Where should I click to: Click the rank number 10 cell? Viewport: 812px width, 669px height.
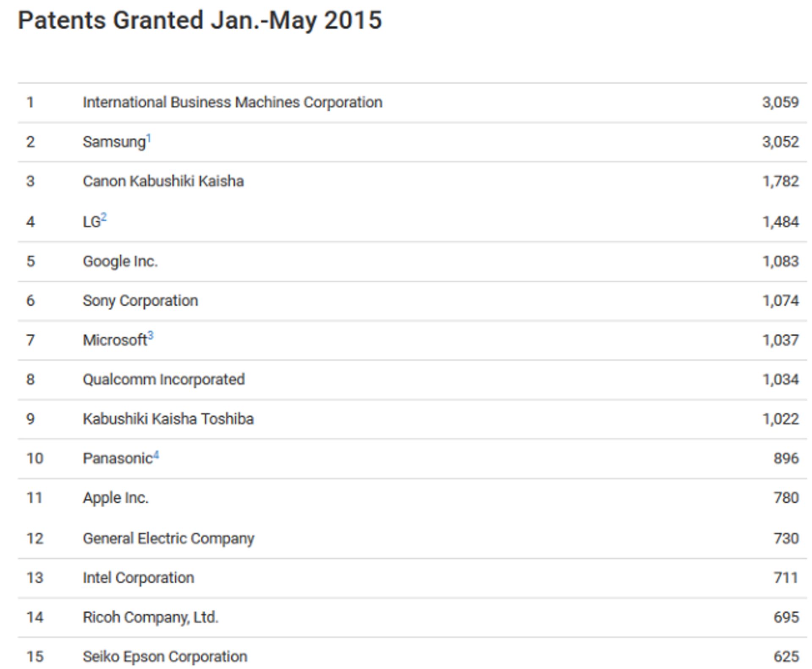pyautogui.click(x=35, y=459)
